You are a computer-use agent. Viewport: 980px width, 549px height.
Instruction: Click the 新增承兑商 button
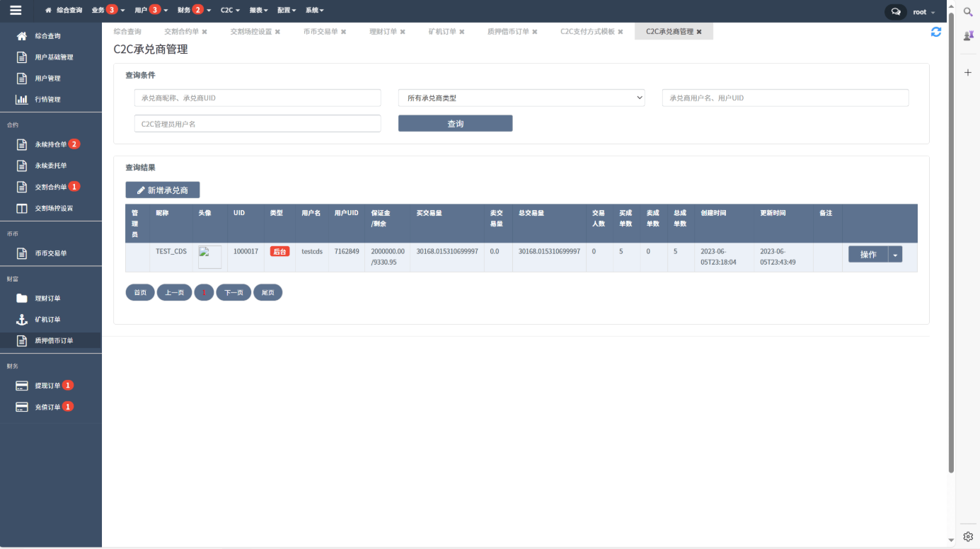[163, 190]
